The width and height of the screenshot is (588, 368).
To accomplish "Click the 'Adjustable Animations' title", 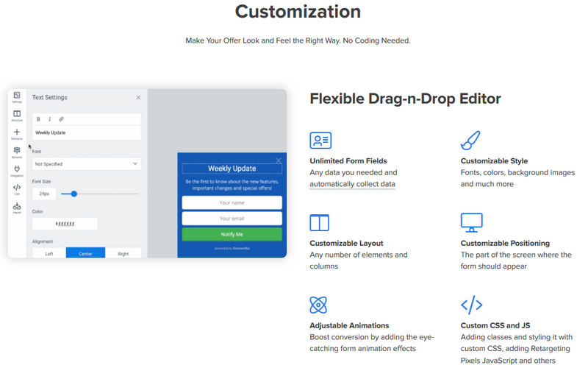I will [350, 325].
